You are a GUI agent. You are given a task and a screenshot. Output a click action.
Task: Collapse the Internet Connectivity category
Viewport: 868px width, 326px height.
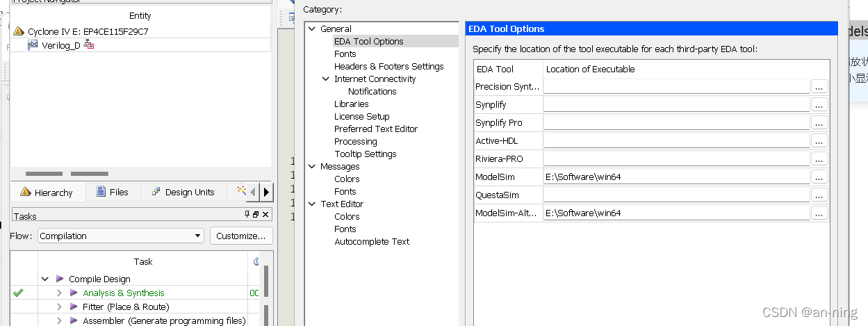point(326,79)
